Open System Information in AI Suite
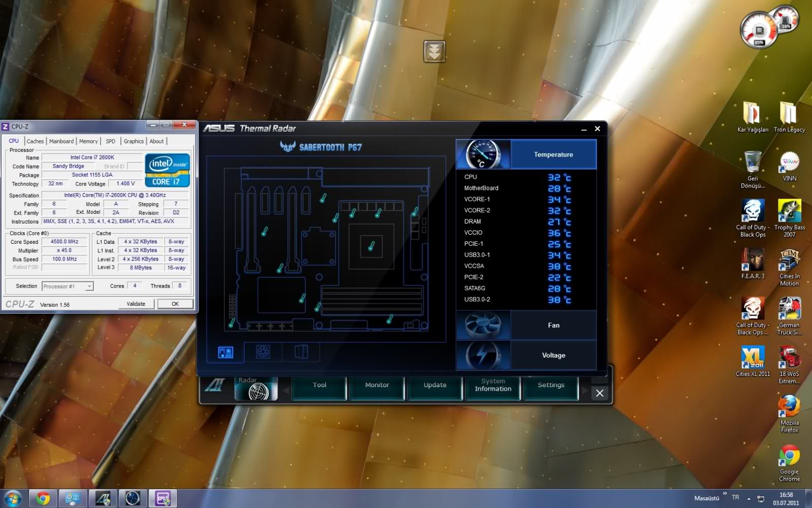The width and height of the screenshot is (812, 508). tap(493, 388)
